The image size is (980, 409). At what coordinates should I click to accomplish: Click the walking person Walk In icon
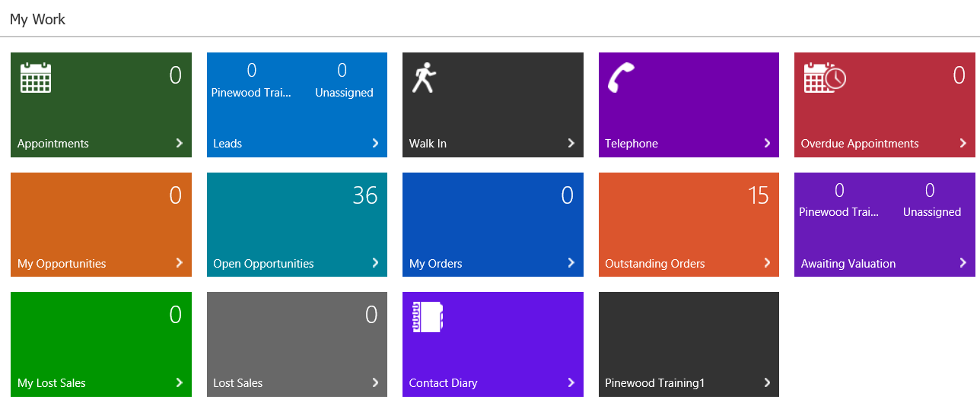(422, 78)
